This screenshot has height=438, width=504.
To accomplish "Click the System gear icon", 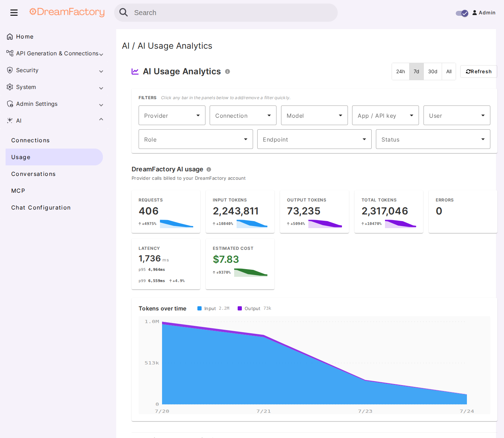I will coord(10,87).
